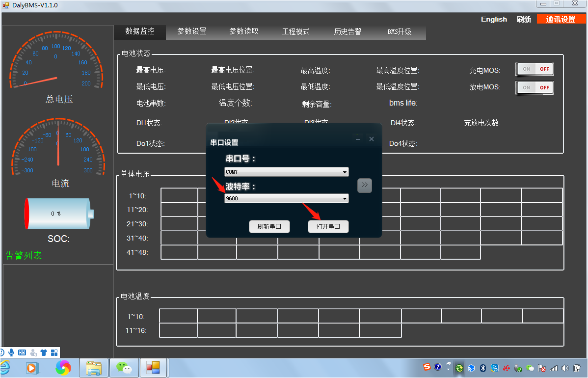This screenshot has width=588, height=378.
Task: Close the 串口设置 dialog
Action: click(371, 139)
